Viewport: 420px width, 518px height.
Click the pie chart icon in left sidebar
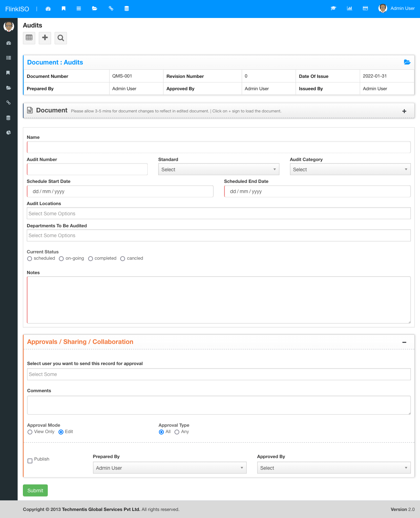8,133
